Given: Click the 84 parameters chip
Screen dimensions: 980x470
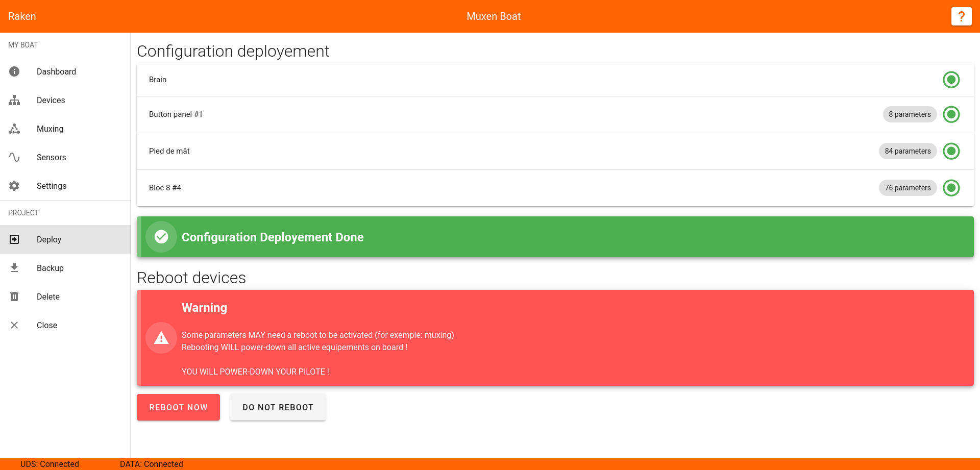Looking at the screenshot, I should point(908,151).
